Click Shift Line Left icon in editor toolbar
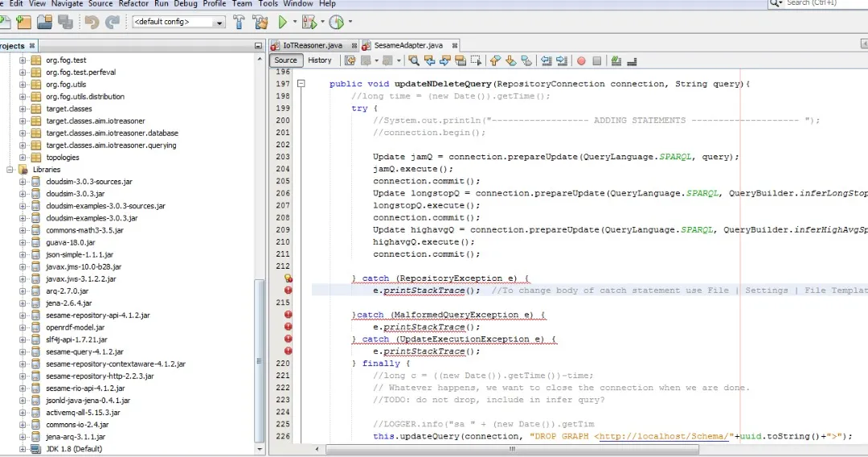This screenshot has width=868, height=457. click(547, 60)
